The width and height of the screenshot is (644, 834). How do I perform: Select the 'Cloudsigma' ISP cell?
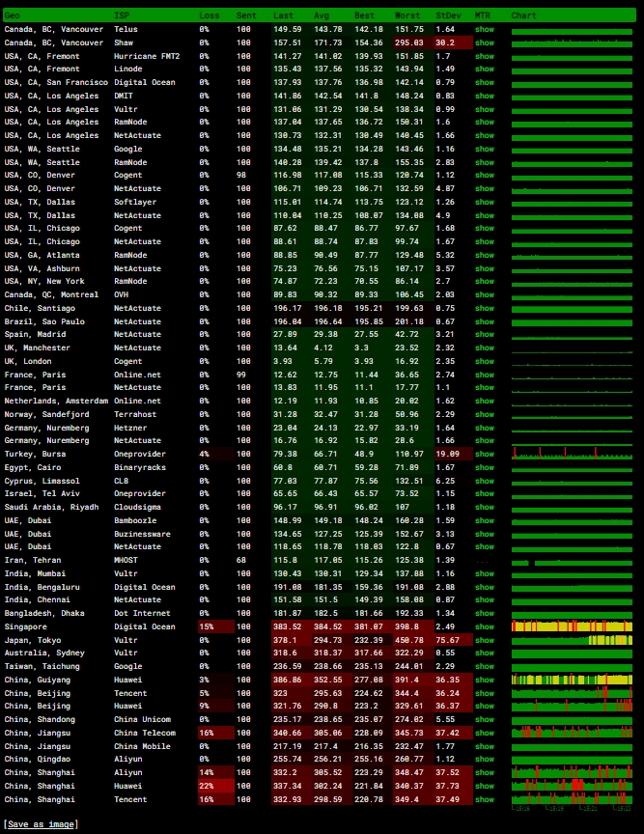[x=137, y=507]
